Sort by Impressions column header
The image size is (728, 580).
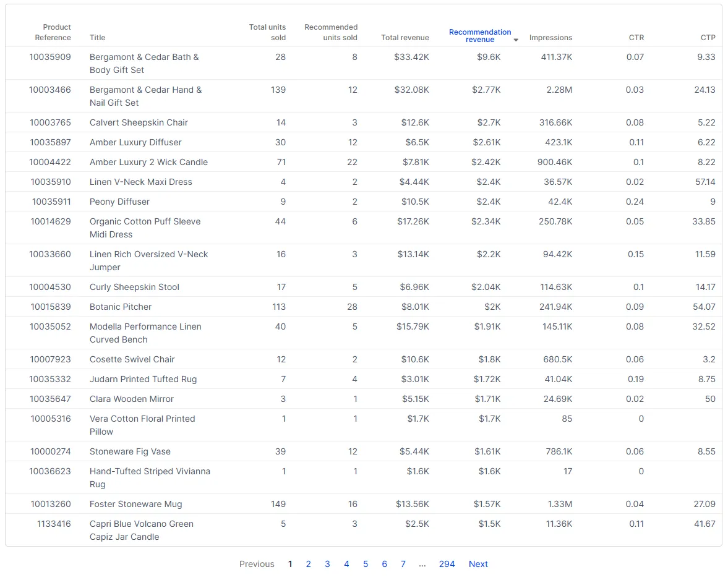click(550, 38)
